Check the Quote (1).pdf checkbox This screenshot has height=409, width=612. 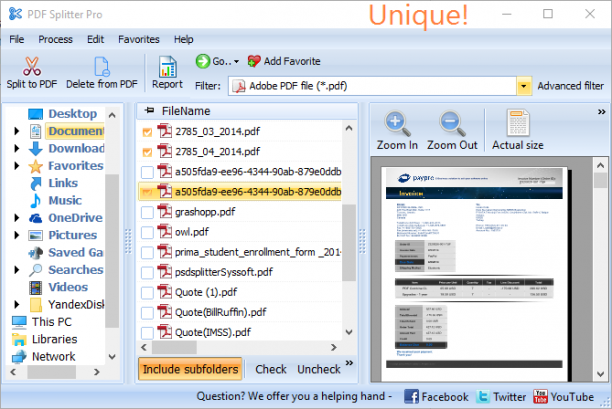coord(147,293)
